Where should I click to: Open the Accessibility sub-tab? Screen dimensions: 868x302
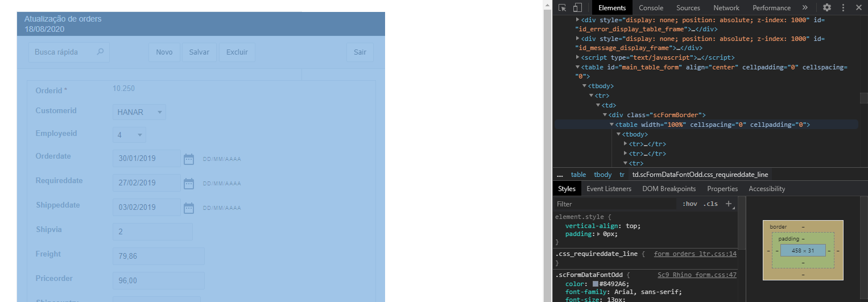pyautogui.click(x=767, y=189)
